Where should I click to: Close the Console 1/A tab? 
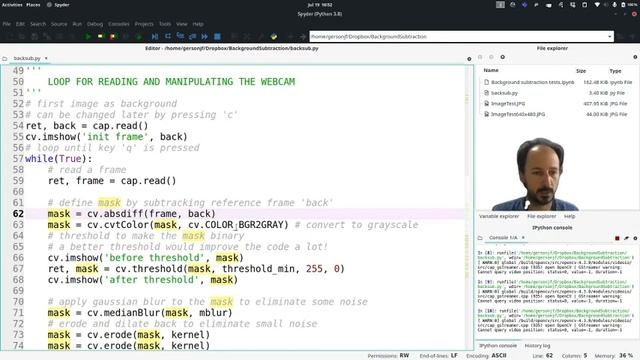[x=523, y=238]
